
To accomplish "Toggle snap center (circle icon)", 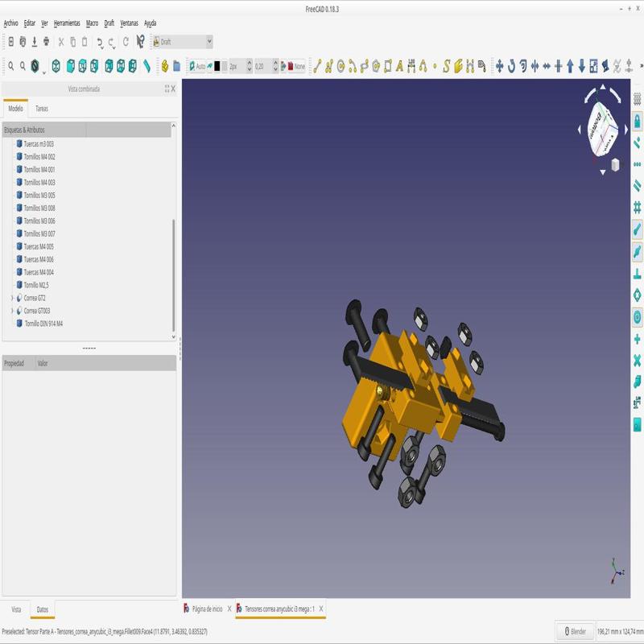I will point(637,316).
